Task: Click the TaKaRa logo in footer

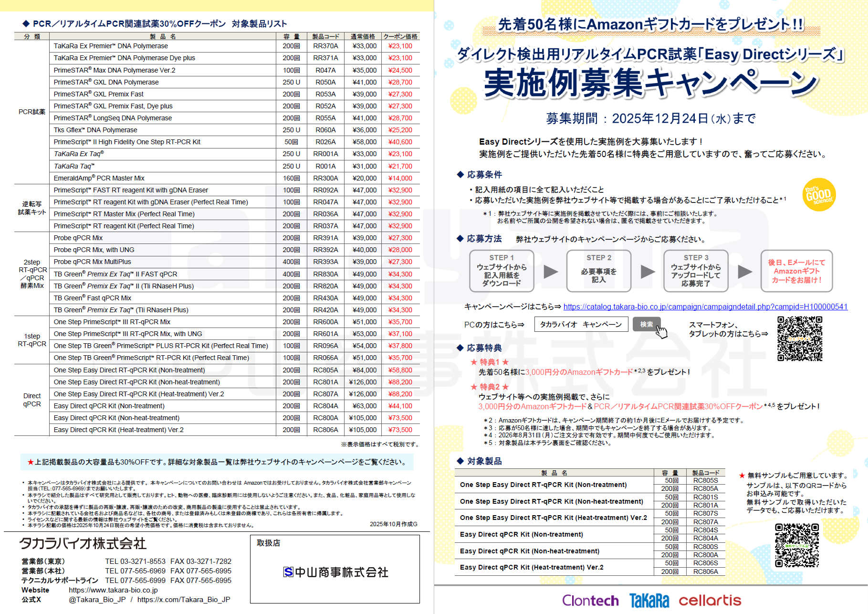Action: pos(649,600)
